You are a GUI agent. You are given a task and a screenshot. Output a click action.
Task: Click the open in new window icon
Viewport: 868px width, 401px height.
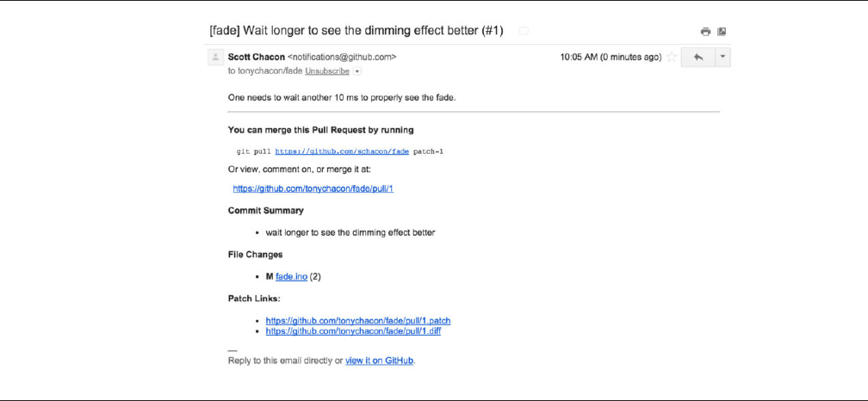[x=722, y=32]
